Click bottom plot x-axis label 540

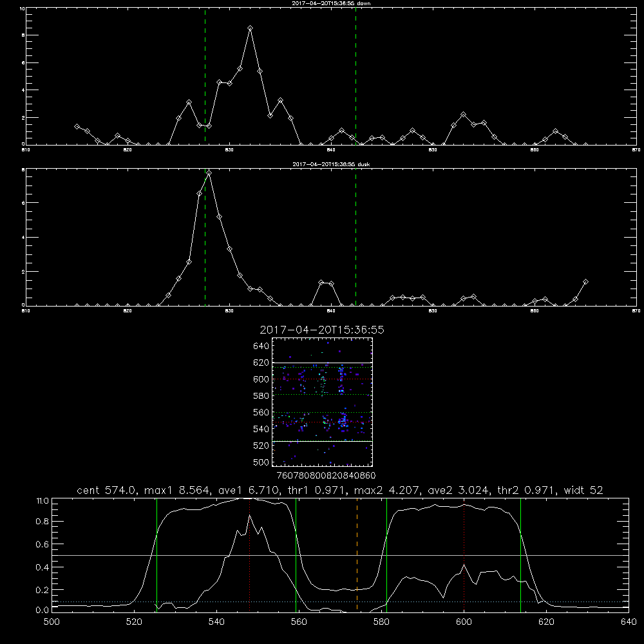tap(216, 622)
